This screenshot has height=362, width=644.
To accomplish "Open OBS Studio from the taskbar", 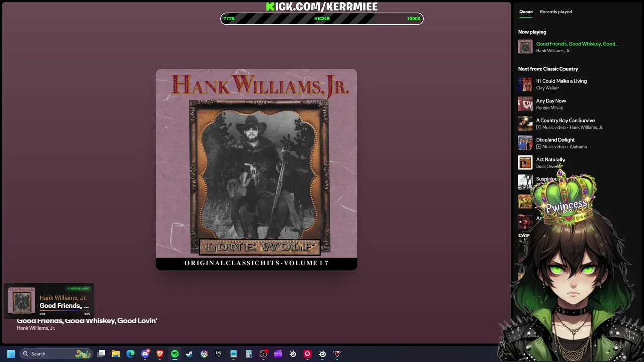I will 263,354.
